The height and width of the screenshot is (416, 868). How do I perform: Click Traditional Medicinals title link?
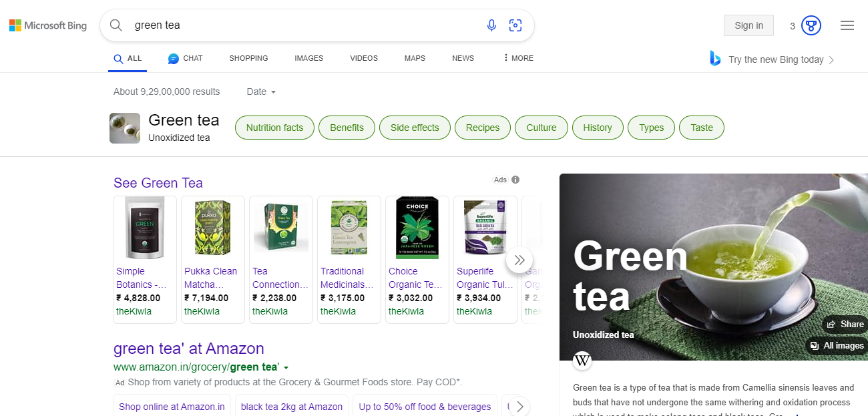[x=347, y=278]
